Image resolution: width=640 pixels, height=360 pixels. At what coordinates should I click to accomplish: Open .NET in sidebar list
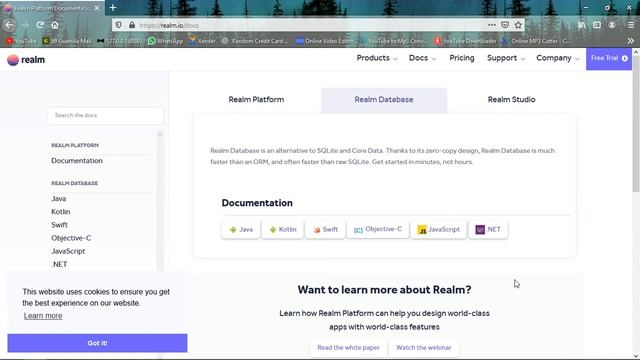coord(59,264)
